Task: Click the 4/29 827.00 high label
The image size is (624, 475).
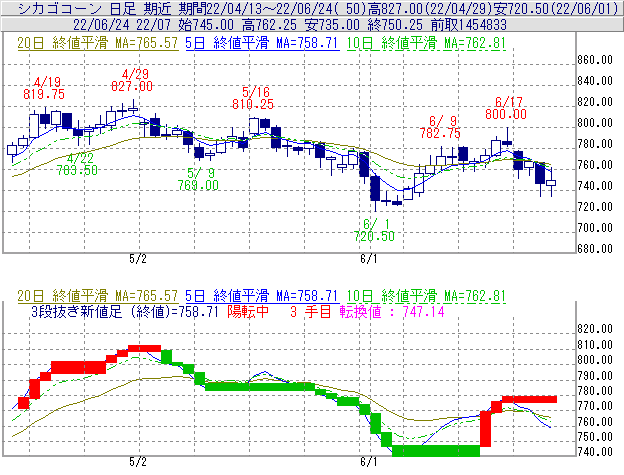Action: click(x=132, y=80)
